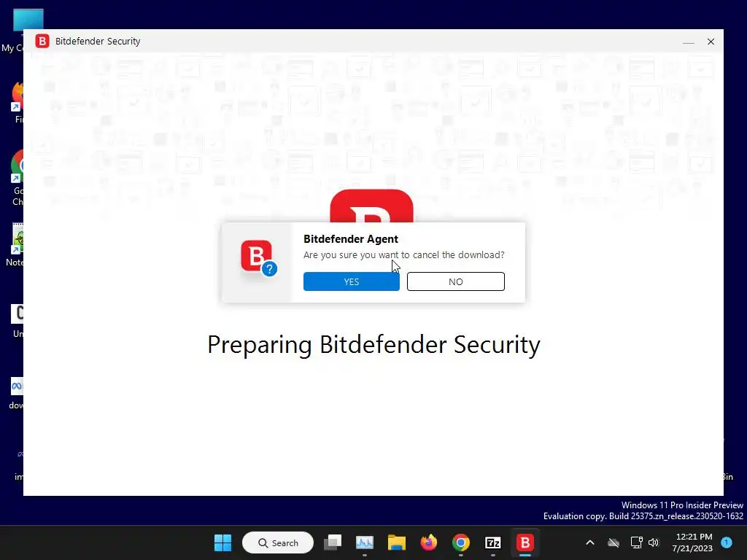Choose NO to continue the download
This screenshot has height=560, width=747.
coord(455,281)
